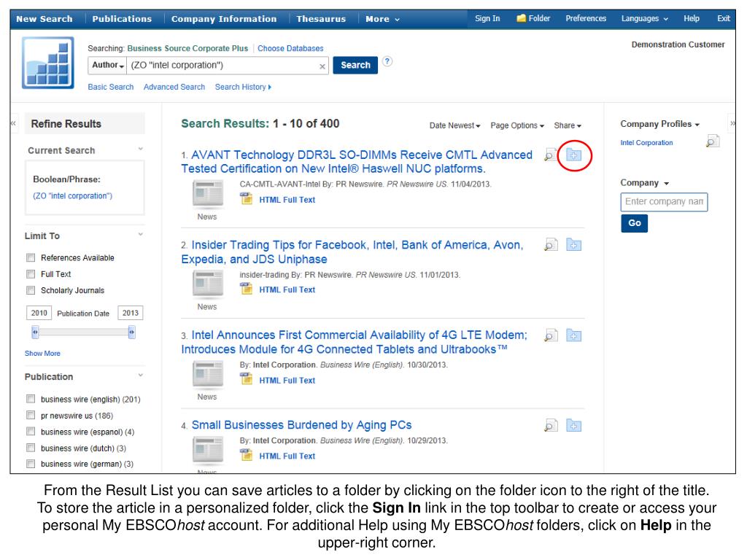Open the Folder icon in top toolbar

(x=521, y=18)
